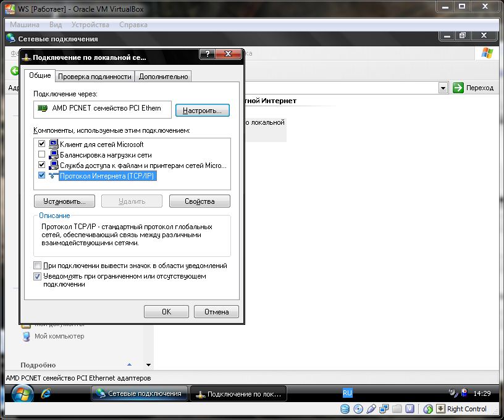Click the mouse integration icon in VirtualBox status bar
Image resolution: width=504 pixels, height=420 pixels.
(x=428, y=409)
